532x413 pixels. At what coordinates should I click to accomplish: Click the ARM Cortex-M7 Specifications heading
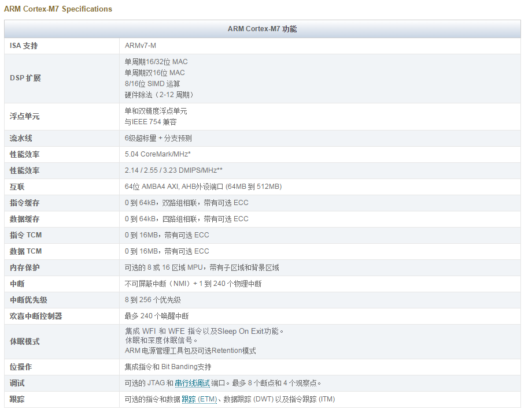click(58, 9)
